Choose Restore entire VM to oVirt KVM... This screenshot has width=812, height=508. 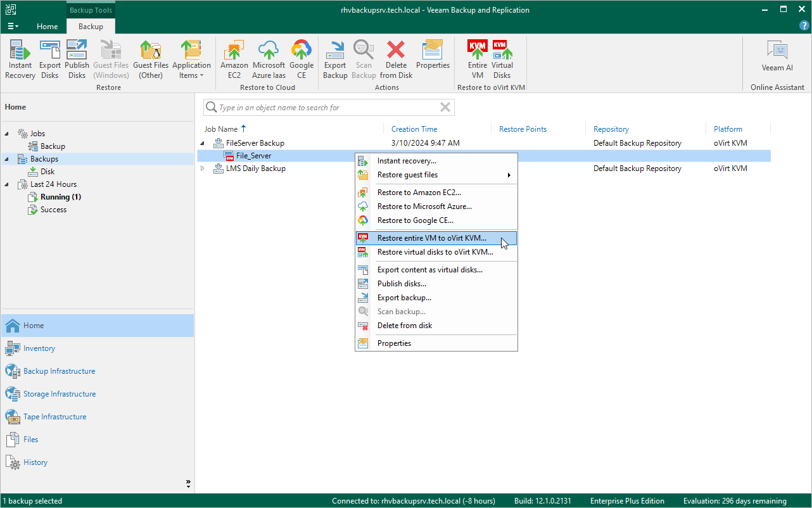pyautogui.click(x=436, y=238)
